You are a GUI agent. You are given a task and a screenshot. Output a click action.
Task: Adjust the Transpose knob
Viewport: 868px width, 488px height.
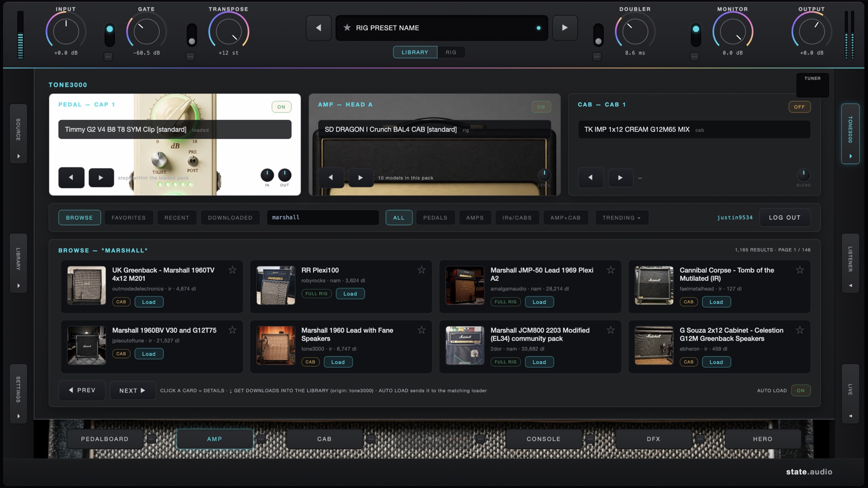229,31
